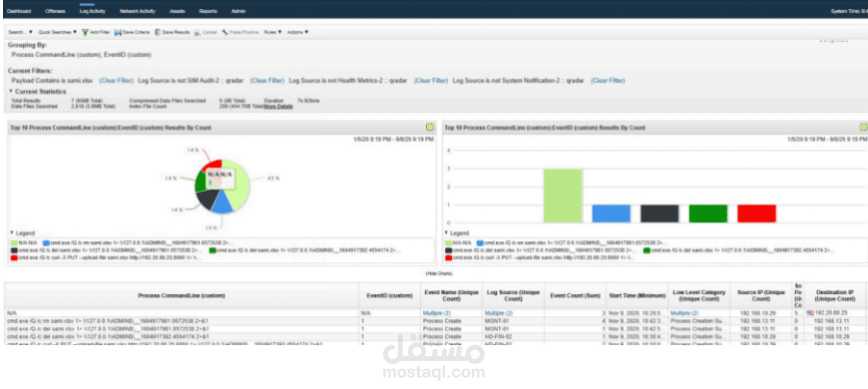Switch to the Reports tab
The height and width of the screenshot is (389, 868).
tap(208, 11)
